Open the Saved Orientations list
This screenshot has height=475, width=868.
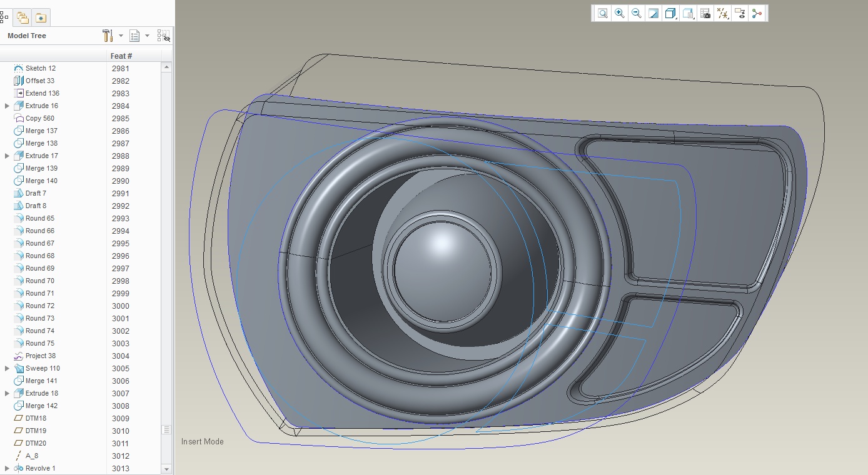(x=688, y=13)
